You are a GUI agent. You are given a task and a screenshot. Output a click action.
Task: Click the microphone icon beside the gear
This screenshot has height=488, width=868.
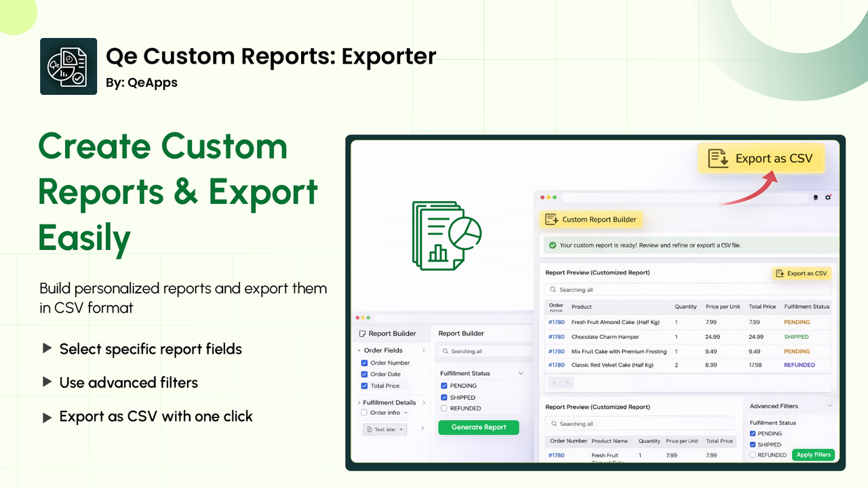816,198
